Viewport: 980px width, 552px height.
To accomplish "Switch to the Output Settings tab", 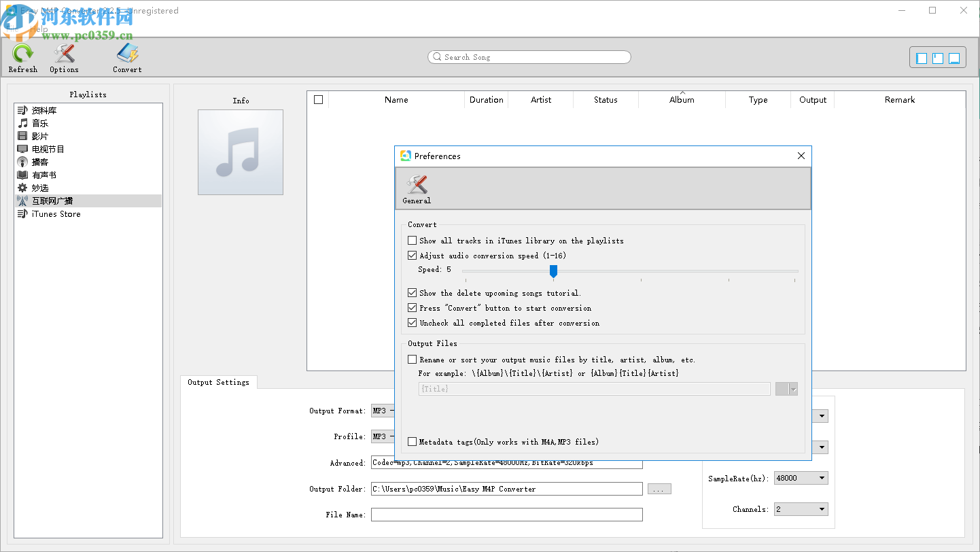I will [x=219, y=382].
